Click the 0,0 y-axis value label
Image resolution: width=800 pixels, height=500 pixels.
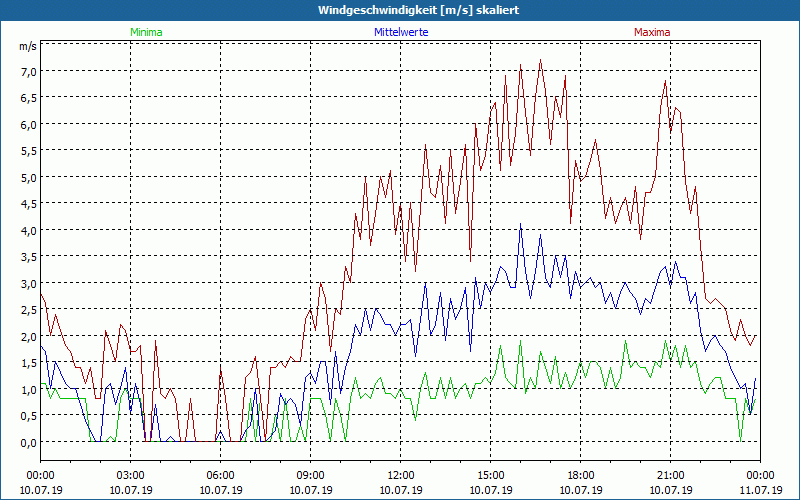click(26, 442)
